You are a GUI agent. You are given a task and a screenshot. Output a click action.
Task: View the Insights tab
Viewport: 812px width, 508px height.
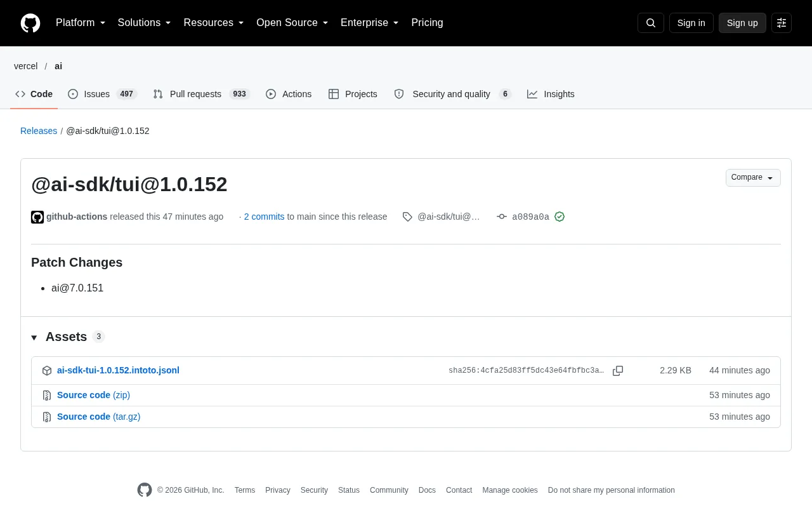tap(551, 94)
